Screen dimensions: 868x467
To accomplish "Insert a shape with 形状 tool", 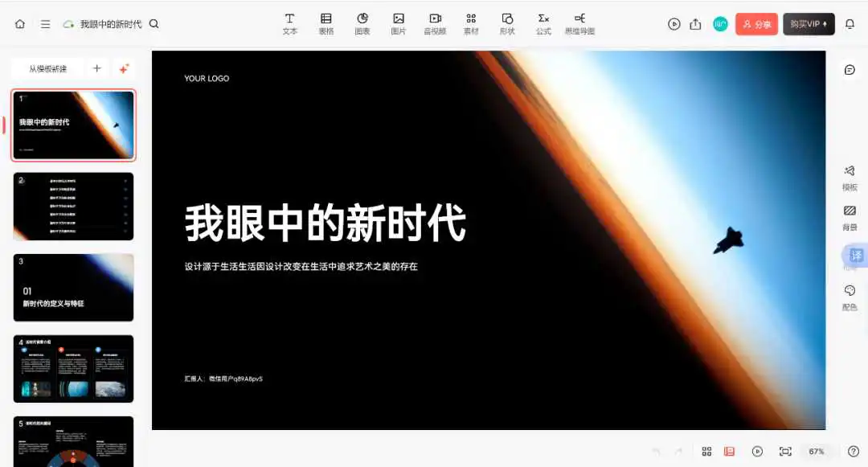I will click(x=507, y=24).
